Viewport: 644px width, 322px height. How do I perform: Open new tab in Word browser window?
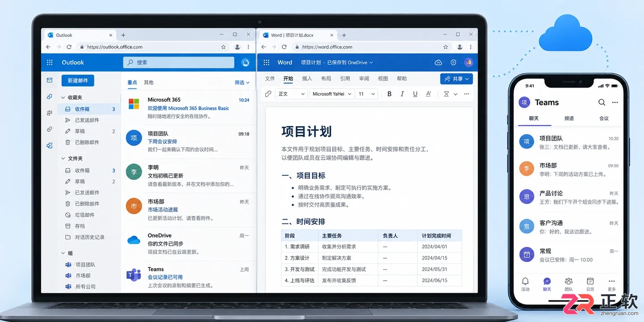pos(344,35)
